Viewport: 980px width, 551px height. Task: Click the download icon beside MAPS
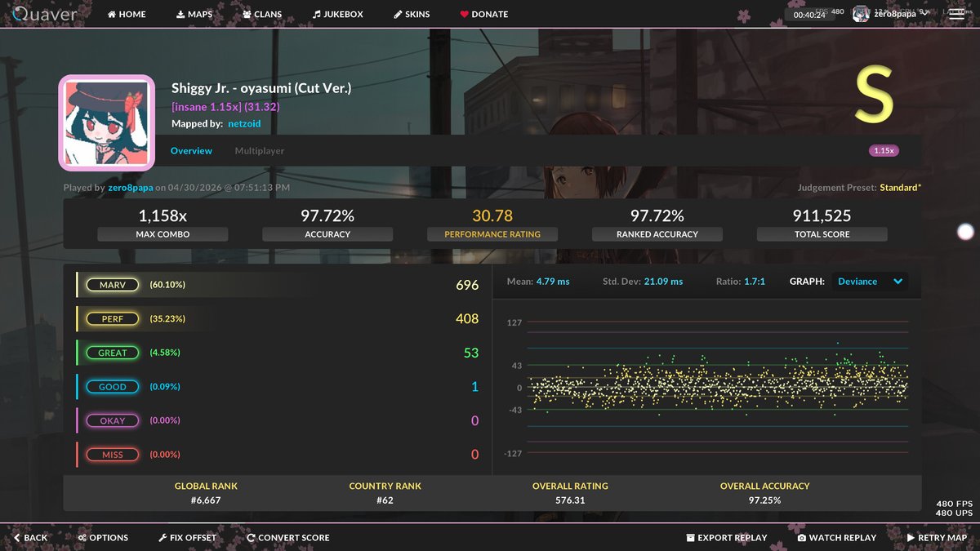180,15
